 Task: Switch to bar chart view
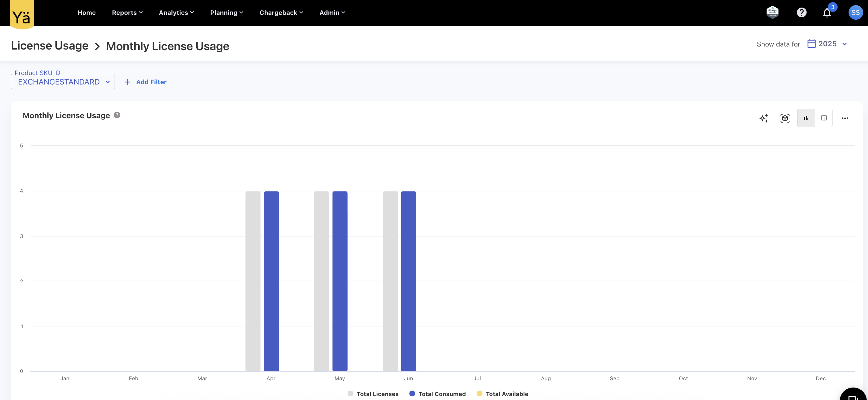point(806,118)
